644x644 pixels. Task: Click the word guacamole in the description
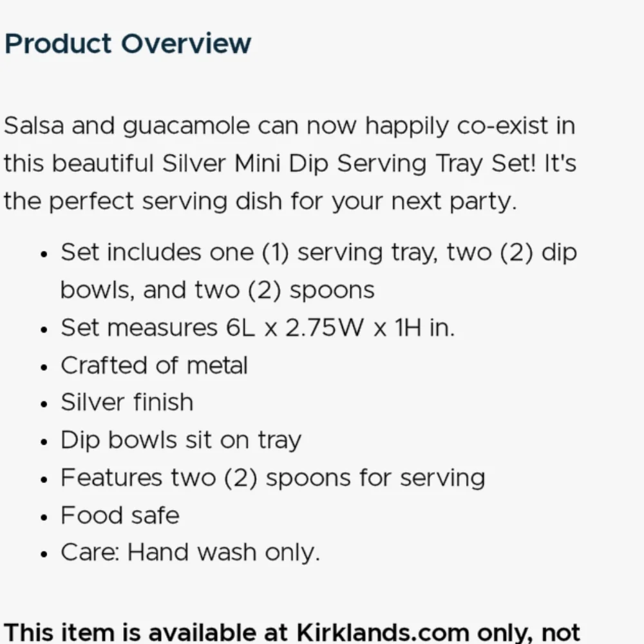pyautogui.click(x=186, y=126)
